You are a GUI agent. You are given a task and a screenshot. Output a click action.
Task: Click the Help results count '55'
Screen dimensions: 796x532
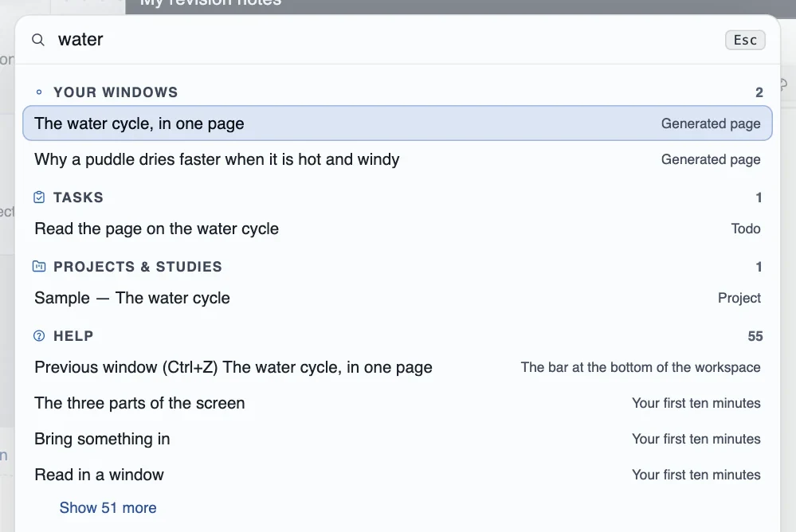click(755, 336)
